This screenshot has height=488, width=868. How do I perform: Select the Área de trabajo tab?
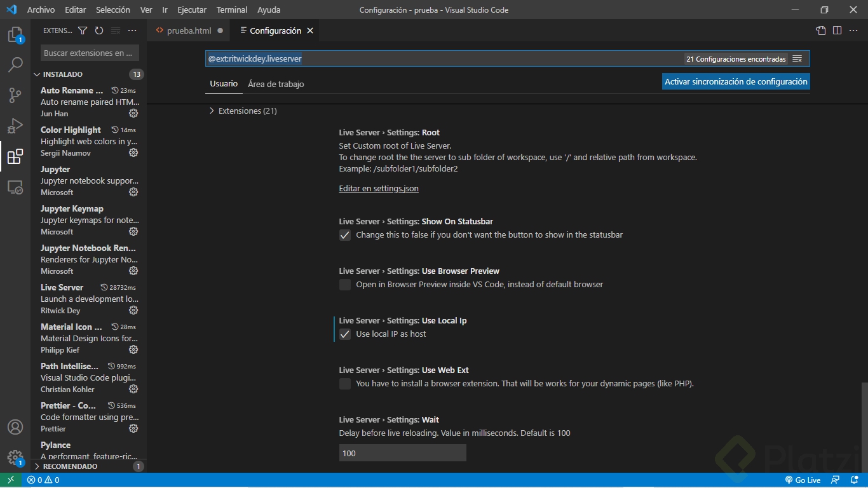[276, 84]
